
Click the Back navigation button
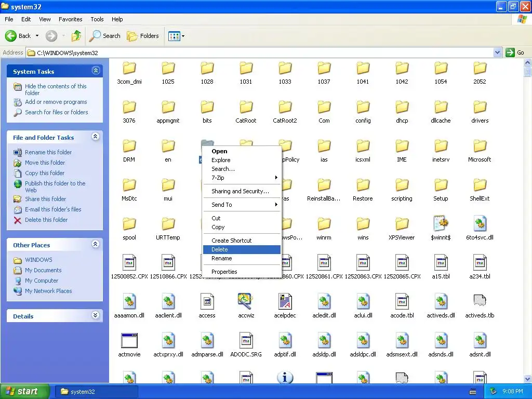tap(18, 36)
